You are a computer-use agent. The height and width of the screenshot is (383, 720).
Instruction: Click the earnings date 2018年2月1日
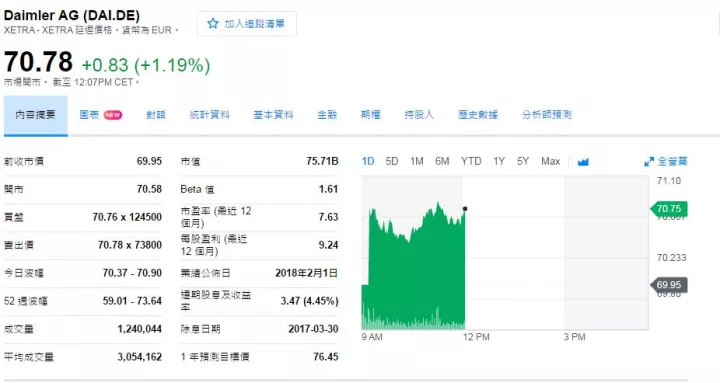pos(307,273)
